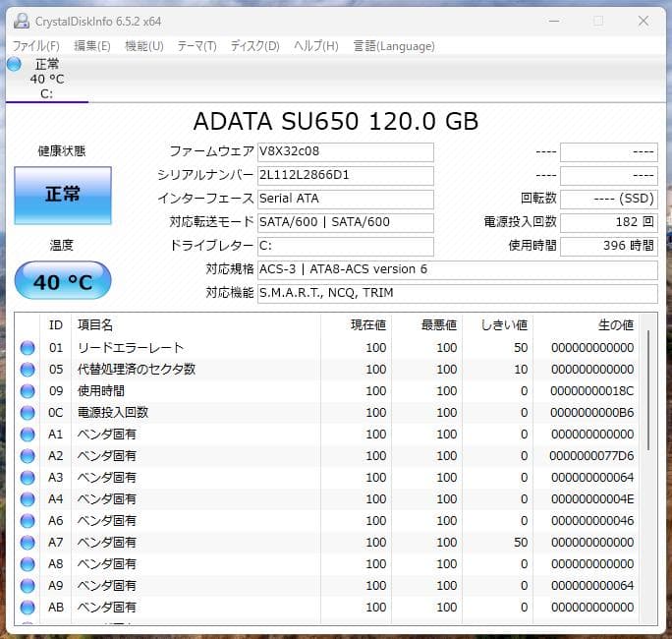Viewport: 672px width, 639px height.
Task: Open the テーマ(T) menu
Action: coord(197,46)
